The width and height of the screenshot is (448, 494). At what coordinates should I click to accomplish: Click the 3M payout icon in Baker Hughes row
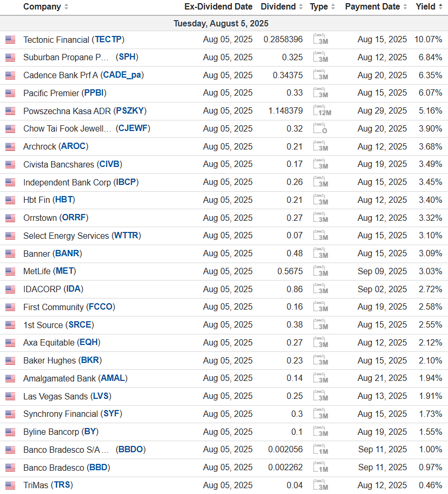pyautogui.click(x=320, y=361)
